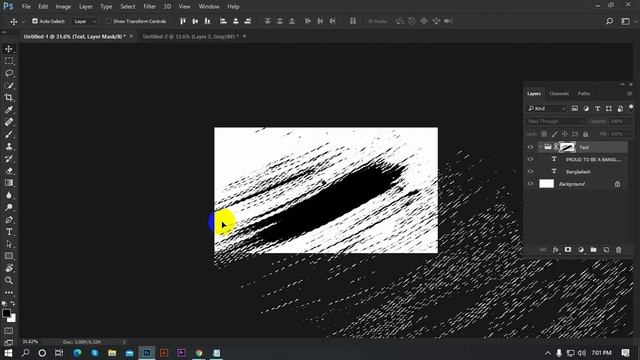Image resolution: width=640 pixels, height=360 pixels.
Task: Select the Clone Stamp tool
Action: tap(9, 146)
